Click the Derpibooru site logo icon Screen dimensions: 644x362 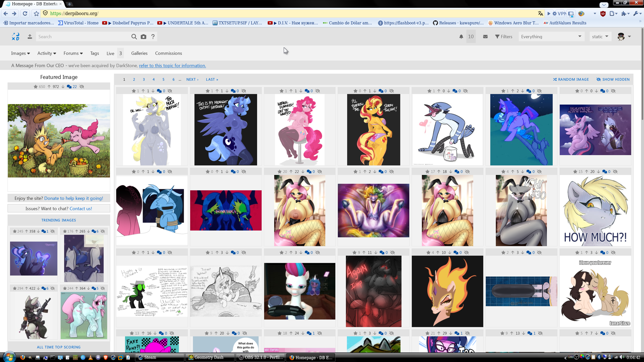[16, 37]
